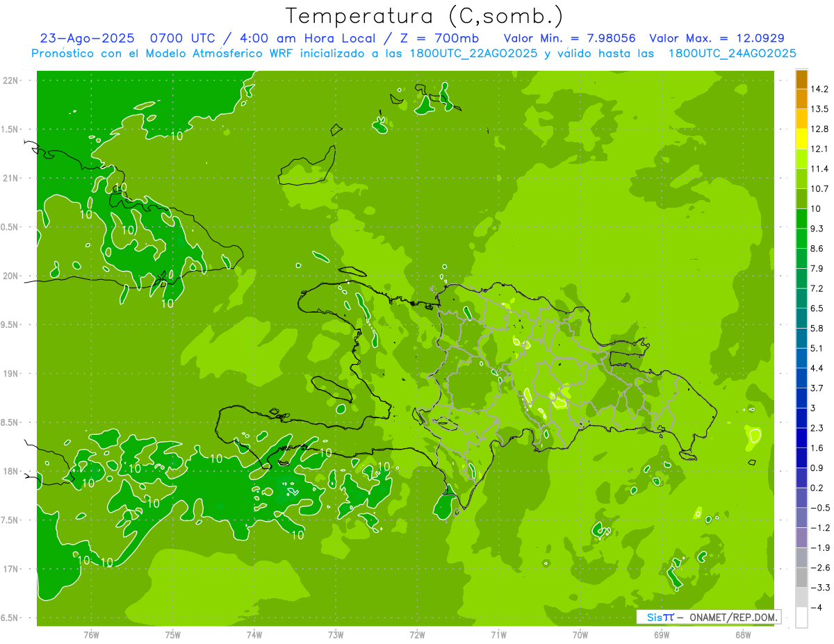Click the "1800UTC_22AGO2025" initialization time

tap(473, 53)
